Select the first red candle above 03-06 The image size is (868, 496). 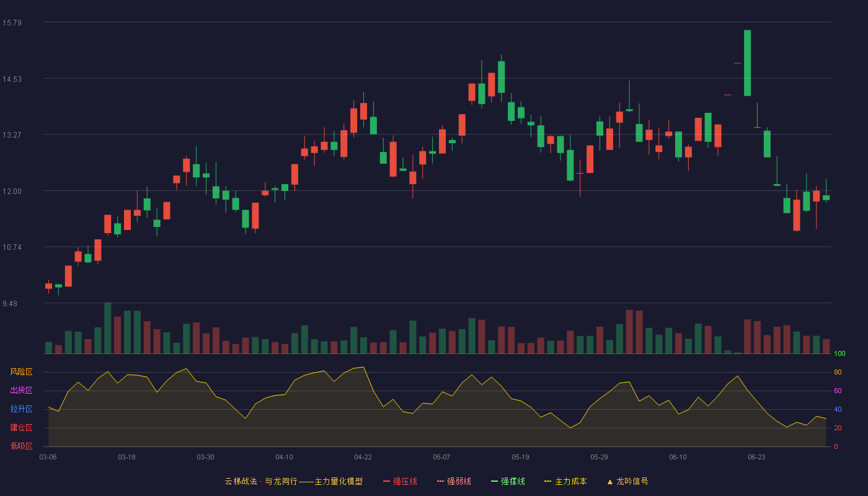tap(48, 286)
